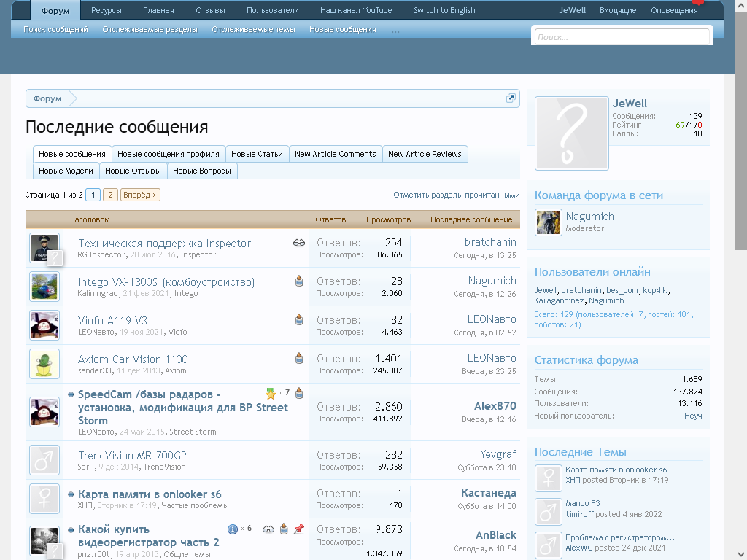Open the Ресурсы navigation tab
This screenshot has height=560, width=747.
pyautogui.click(x=107, y=10)
